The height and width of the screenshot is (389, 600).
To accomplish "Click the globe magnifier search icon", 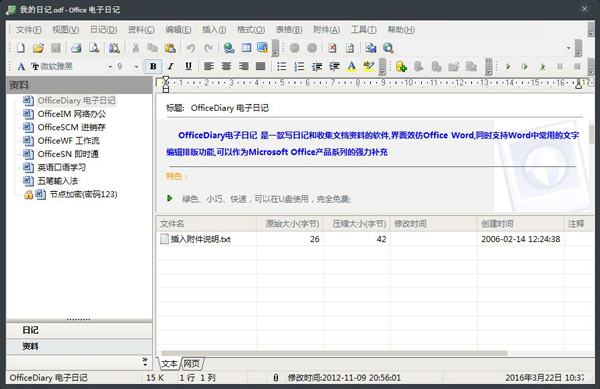I will [x=388, y=48].
